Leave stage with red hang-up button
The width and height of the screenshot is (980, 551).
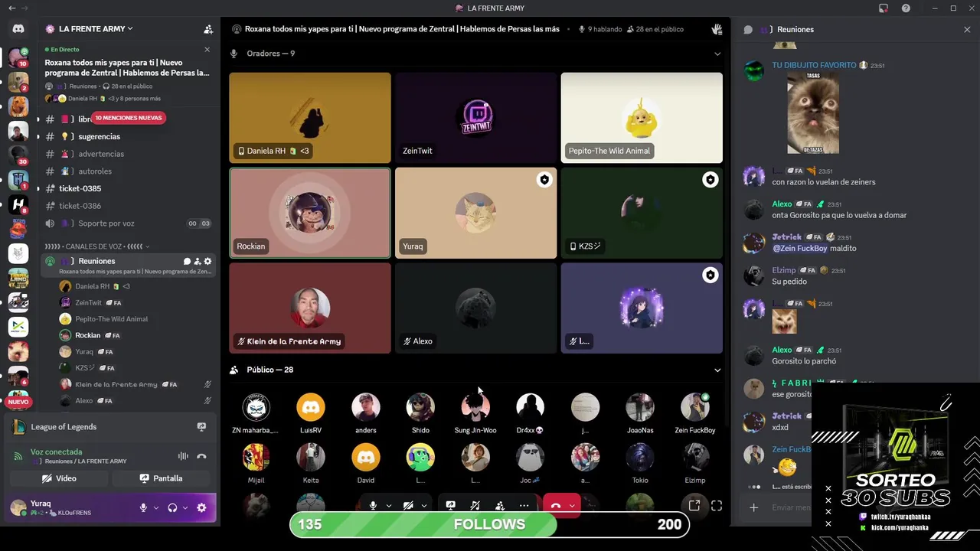(556, 506)
